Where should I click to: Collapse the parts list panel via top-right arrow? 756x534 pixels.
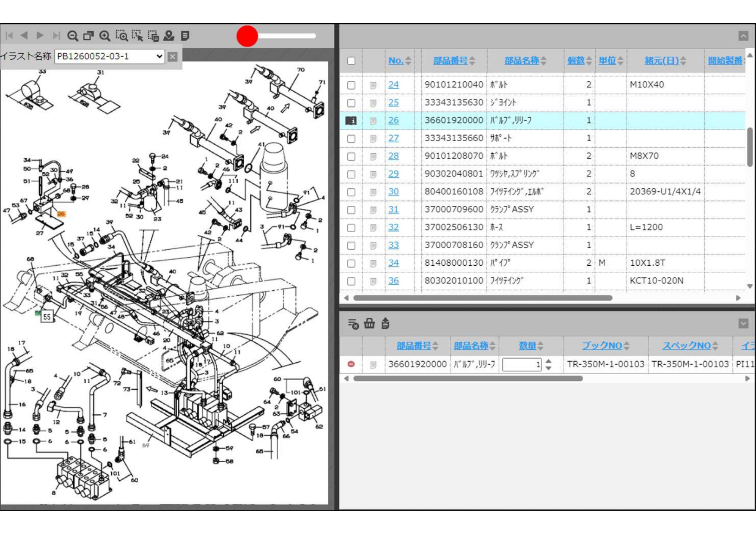(x=743, y=36)
